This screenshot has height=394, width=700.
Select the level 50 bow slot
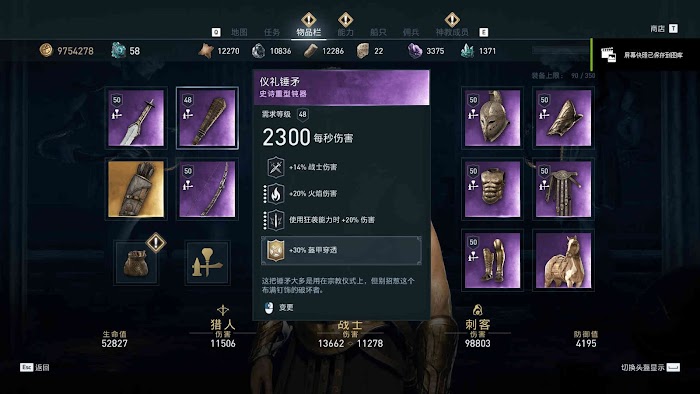coord(207,189)
